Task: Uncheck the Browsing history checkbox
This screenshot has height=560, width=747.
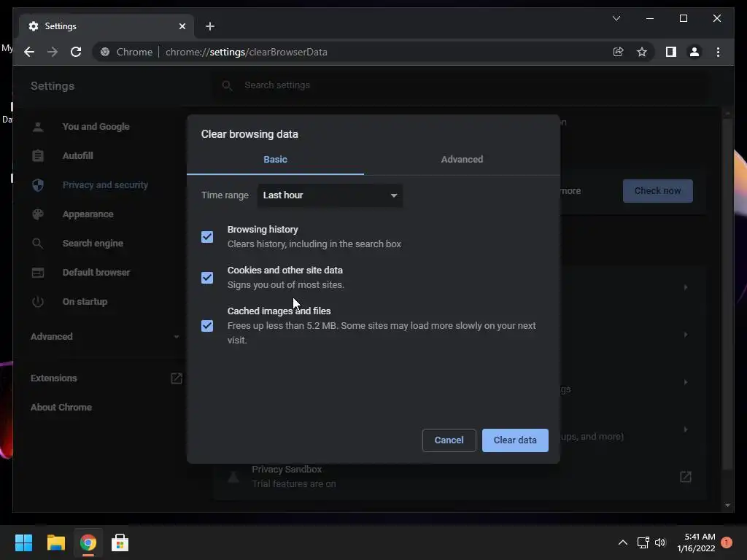Action: tap(207, 237)
